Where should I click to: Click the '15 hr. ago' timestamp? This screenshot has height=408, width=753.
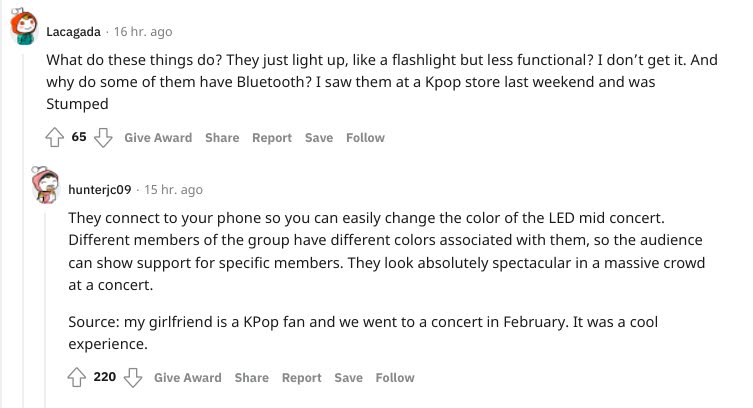[x=173, y=189]
